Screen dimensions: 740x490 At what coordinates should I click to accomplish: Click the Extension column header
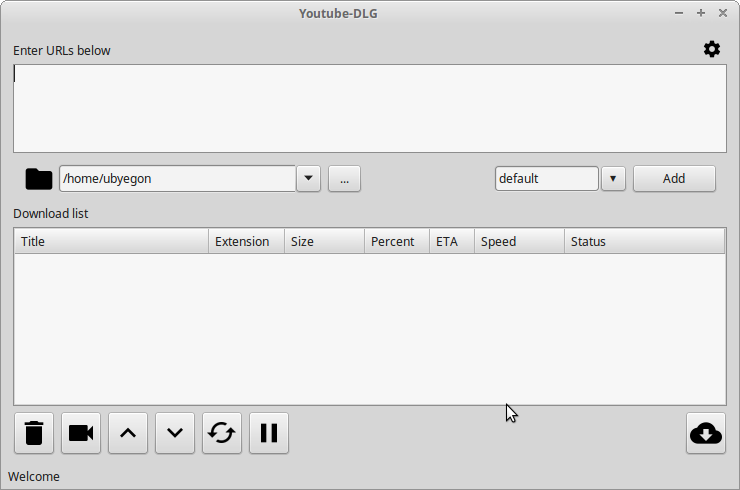pyautogui.click(x=246, y=242)
